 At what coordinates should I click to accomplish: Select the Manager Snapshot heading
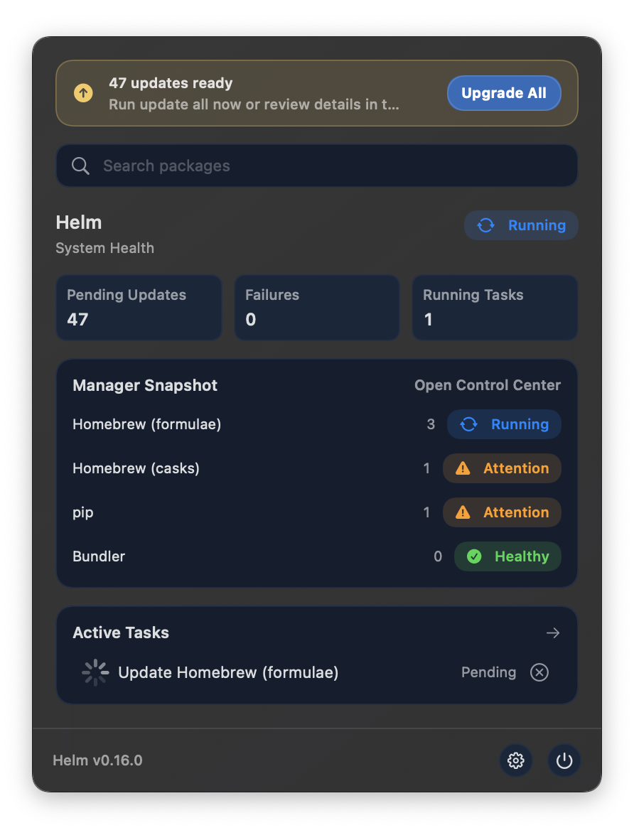(x=145, y=385)
